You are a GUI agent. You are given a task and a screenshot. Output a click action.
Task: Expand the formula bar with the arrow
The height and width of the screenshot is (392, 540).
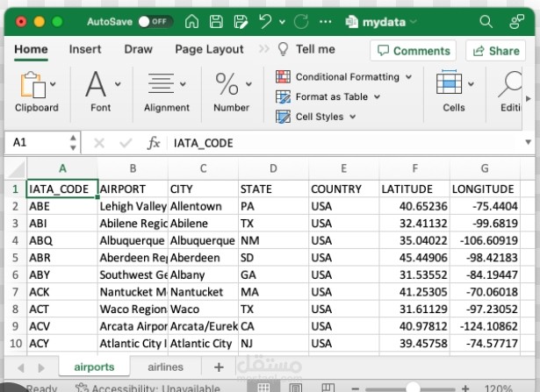[x=528, y=142]
